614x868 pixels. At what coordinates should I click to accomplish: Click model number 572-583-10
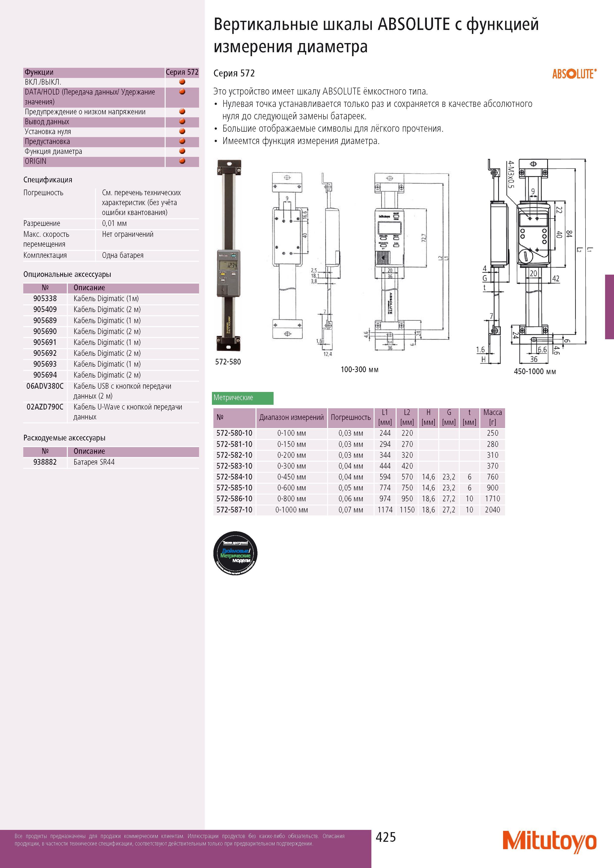click(234, 466)
